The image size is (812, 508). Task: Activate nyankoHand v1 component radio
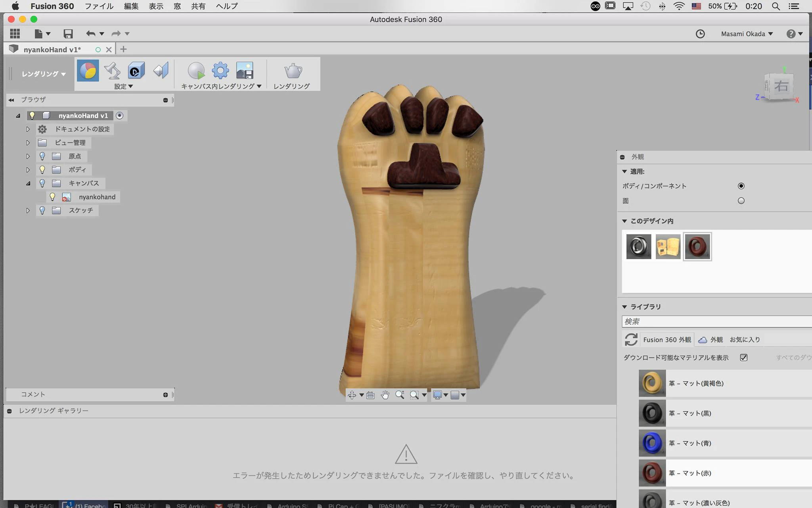(119, 115)
